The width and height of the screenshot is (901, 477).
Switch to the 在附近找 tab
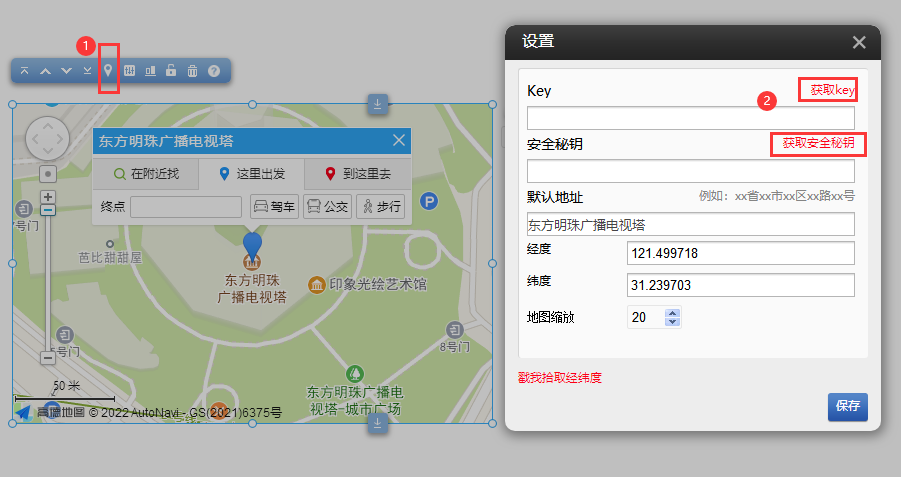pyautogui.click(x=146, y=173)
